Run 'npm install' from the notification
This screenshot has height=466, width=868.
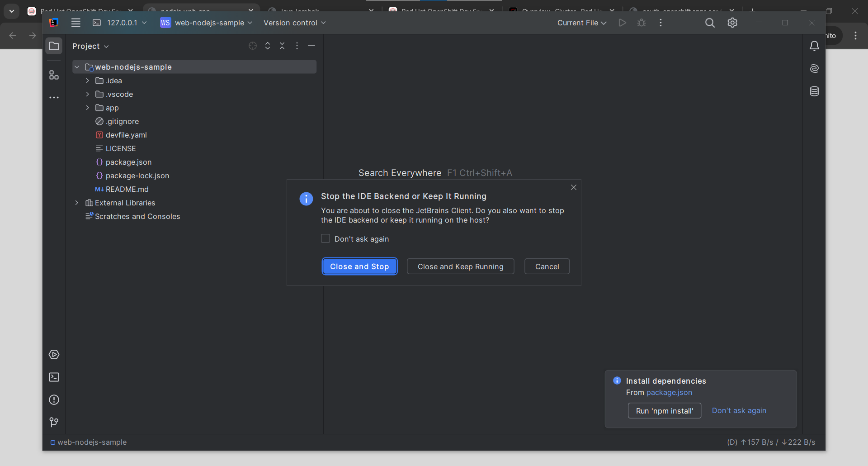(665, 411)
